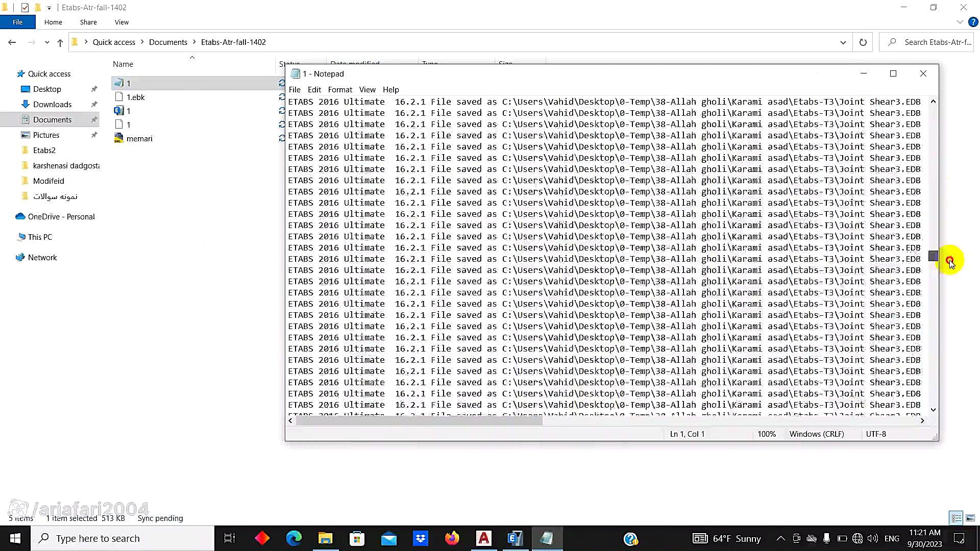Open the ETABS taskbar icon
This screenshot has width=980, height=551.
[516, 538]
